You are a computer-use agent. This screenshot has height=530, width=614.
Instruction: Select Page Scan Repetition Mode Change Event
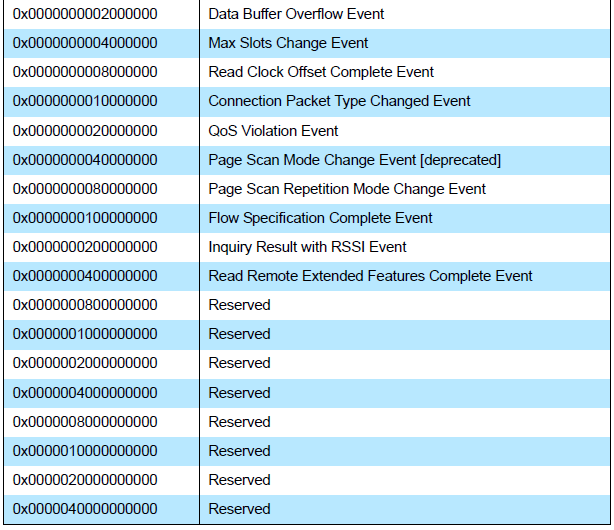(347, 189)
